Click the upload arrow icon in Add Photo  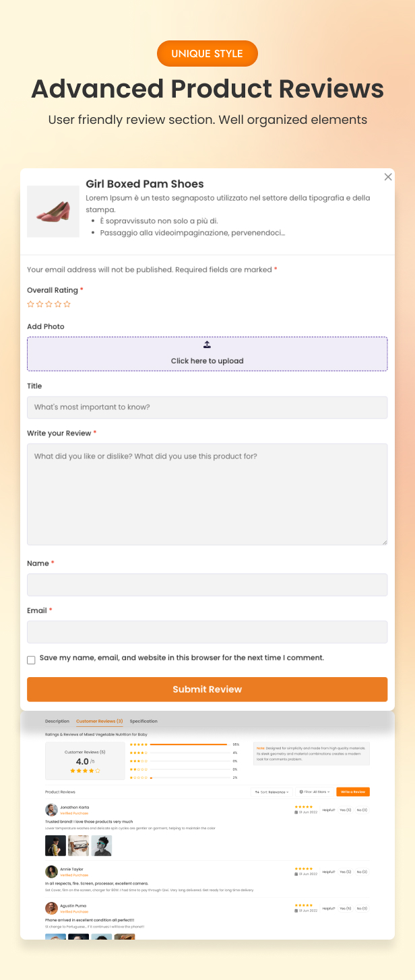tap(207, 345)
